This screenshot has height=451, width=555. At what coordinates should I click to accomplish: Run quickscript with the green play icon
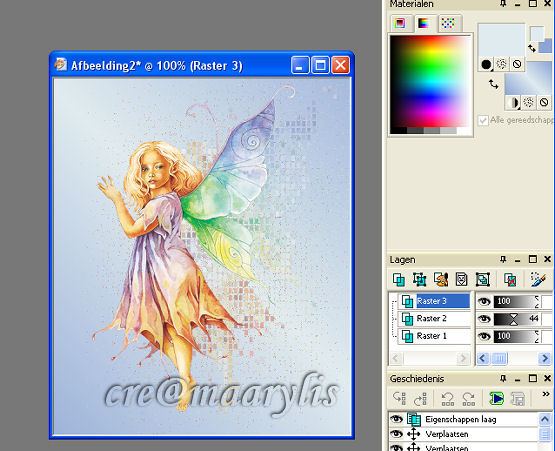[x=497, y=399]
